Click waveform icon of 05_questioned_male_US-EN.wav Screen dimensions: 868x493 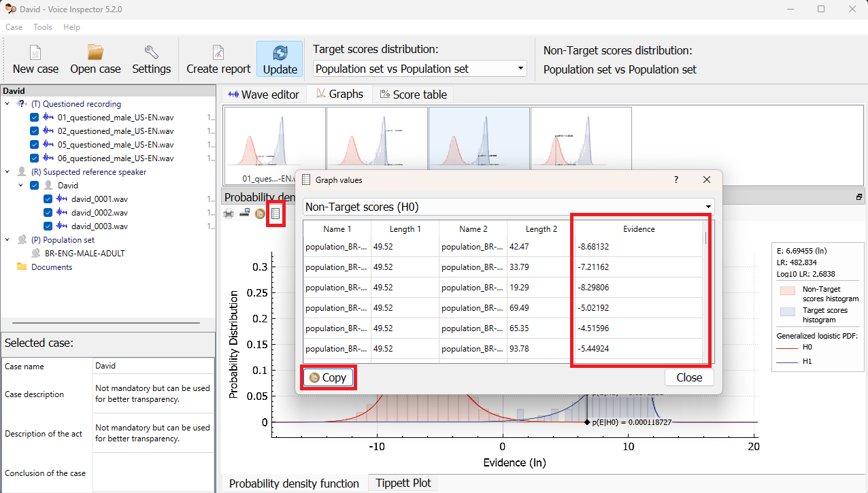pyautogui.click(x=49, y=145)
